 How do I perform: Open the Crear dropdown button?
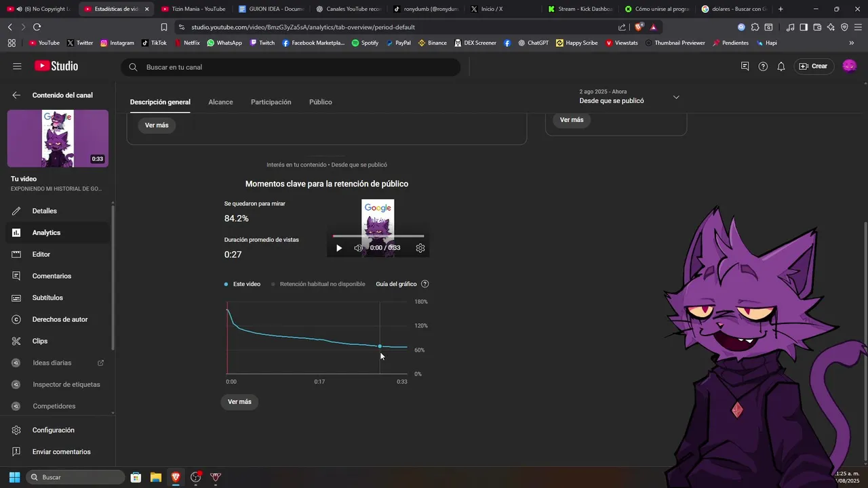pos(813,66)
